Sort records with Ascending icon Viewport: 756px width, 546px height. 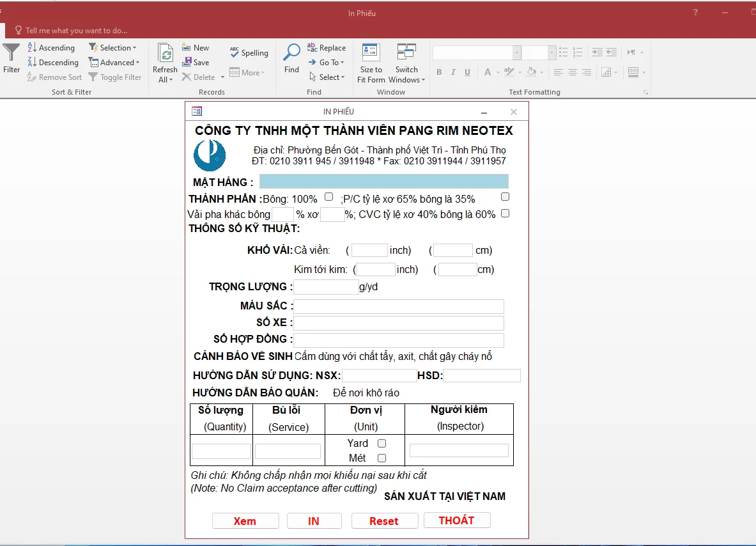tap(51, 48)
